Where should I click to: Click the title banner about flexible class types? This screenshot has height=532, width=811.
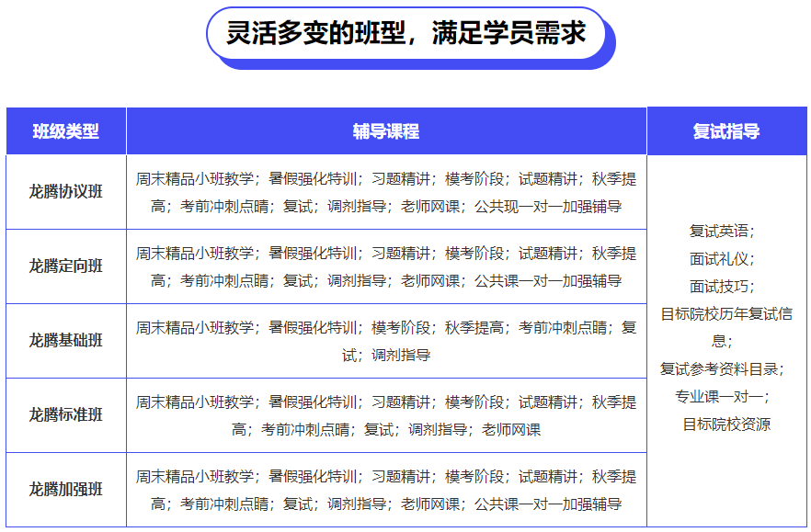coord(405,34)
